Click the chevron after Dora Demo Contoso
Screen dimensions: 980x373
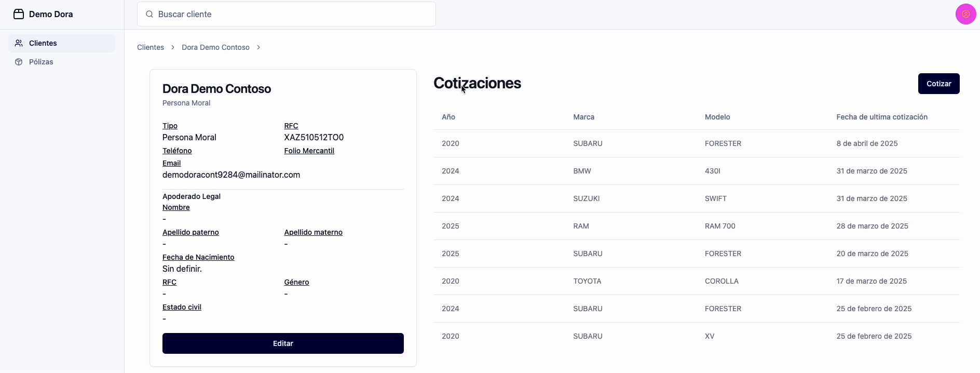point(258,47)
